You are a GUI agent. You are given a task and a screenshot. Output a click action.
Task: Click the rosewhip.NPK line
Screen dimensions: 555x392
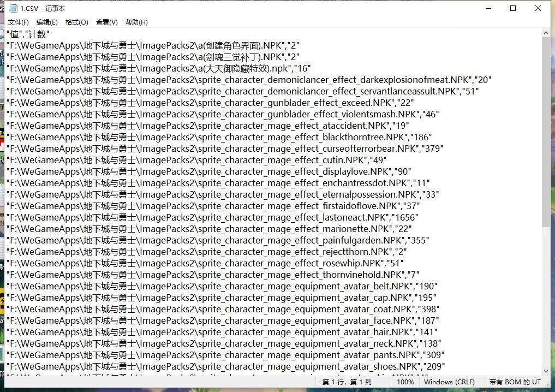(x=205, y=263)
